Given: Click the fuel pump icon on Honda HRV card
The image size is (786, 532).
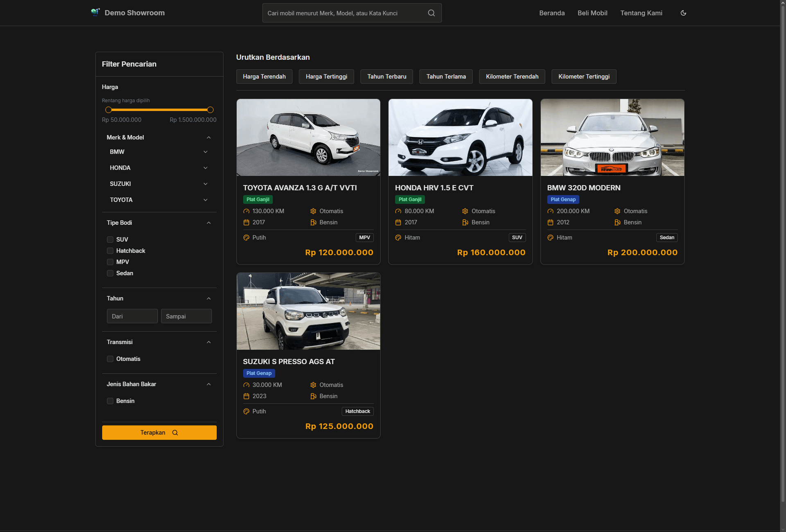Looking at the screenshot, I should tap(465, 223).
